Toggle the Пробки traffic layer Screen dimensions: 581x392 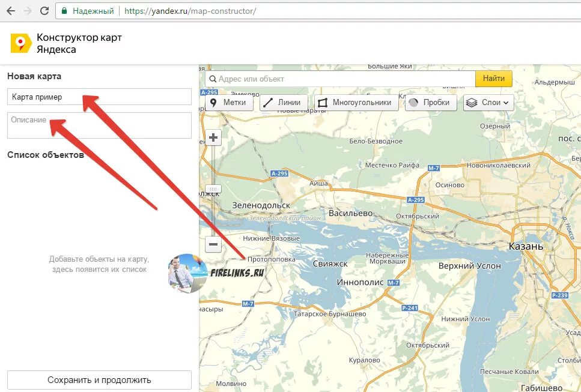pos(431,103)
